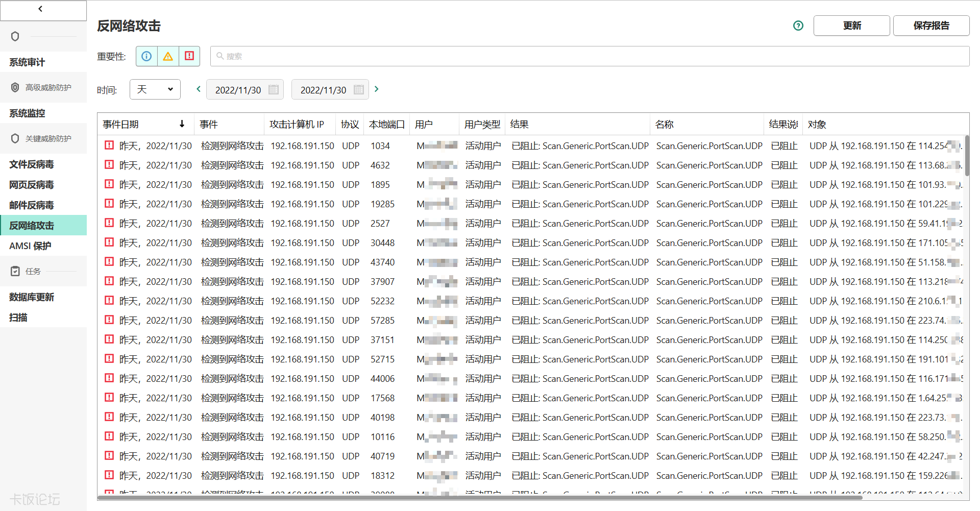The height and width of the screenshot is (511, 980).
Task: Select 文件反病毒 in sidebar
Action: 43,164
